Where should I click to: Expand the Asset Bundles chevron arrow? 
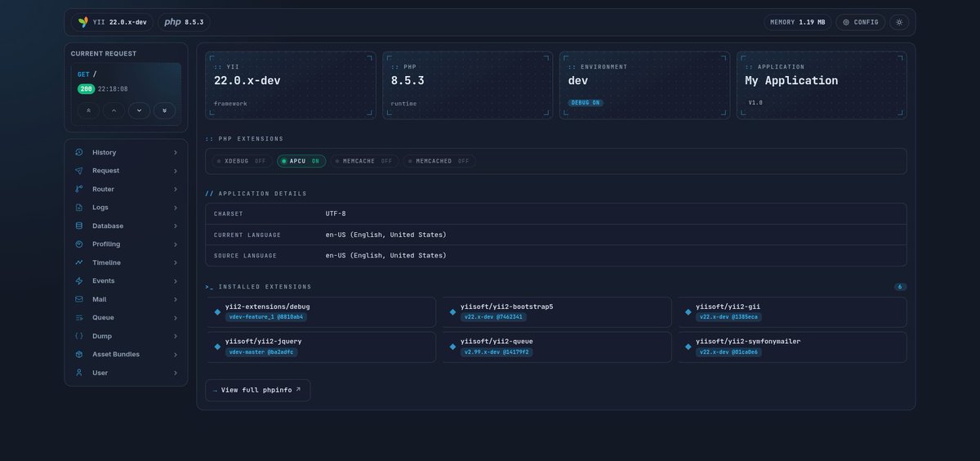point(176,354)
